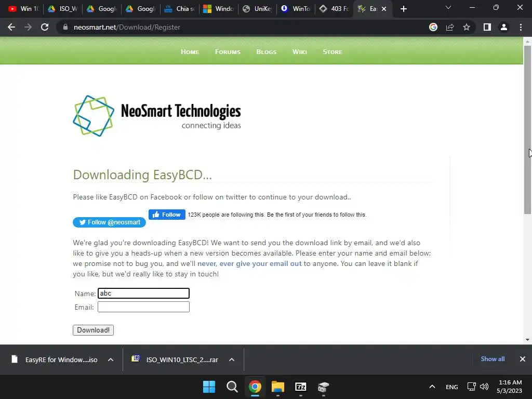532x399 pixels.
Task: Open the EasyRE for Windows iso download
Action: pyautogui.click(x=55, y=360)
